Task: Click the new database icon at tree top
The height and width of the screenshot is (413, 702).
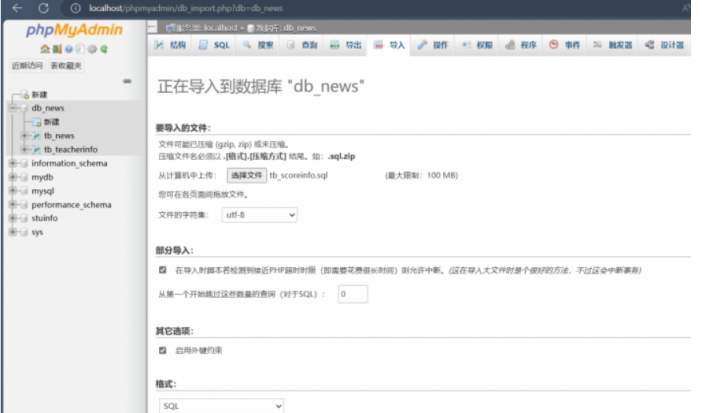Action: 25,95
